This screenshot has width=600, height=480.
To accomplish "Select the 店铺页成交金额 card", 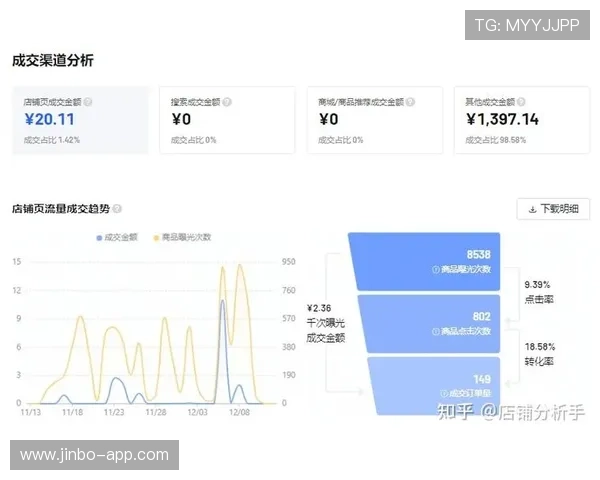I will click(x=80, y=120).
